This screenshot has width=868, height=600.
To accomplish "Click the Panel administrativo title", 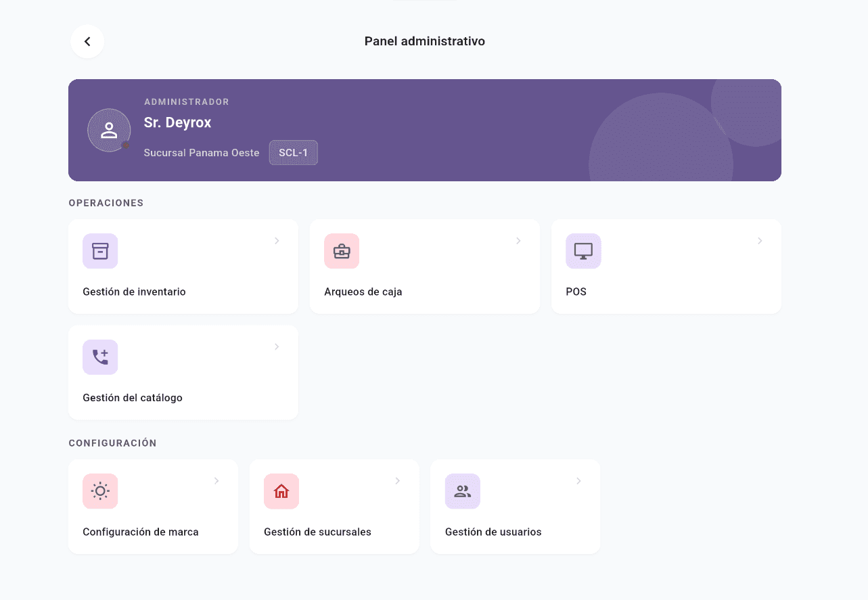I will coord(425,41).
